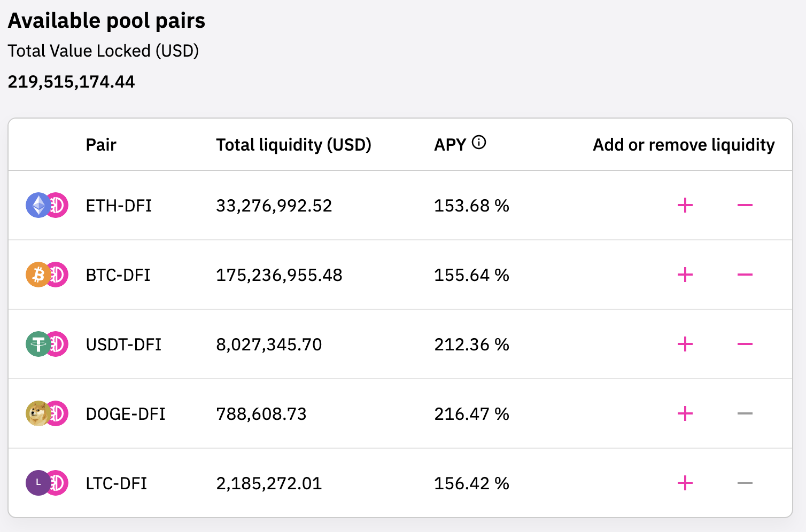Click the ETH-DFI token pair icon

coord(47,206)
